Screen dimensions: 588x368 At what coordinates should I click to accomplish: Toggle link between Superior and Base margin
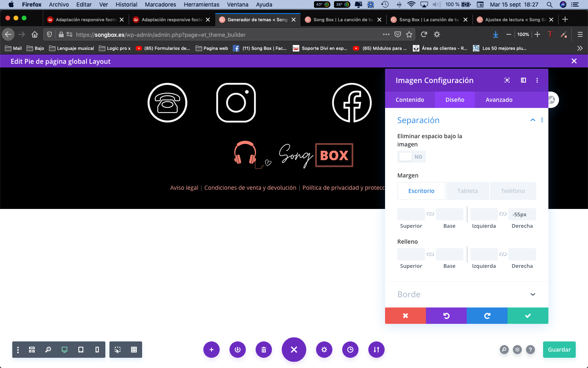click(430, 214)
